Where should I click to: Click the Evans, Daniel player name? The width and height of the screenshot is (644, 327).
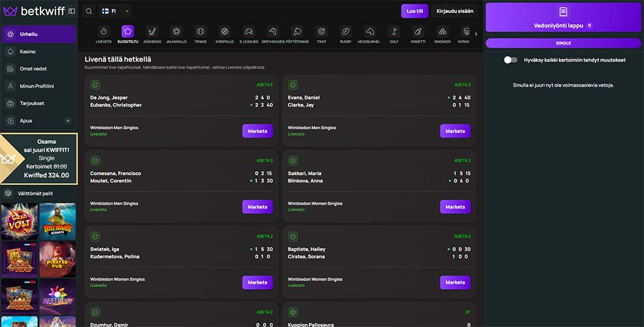[x=303, y=97]
